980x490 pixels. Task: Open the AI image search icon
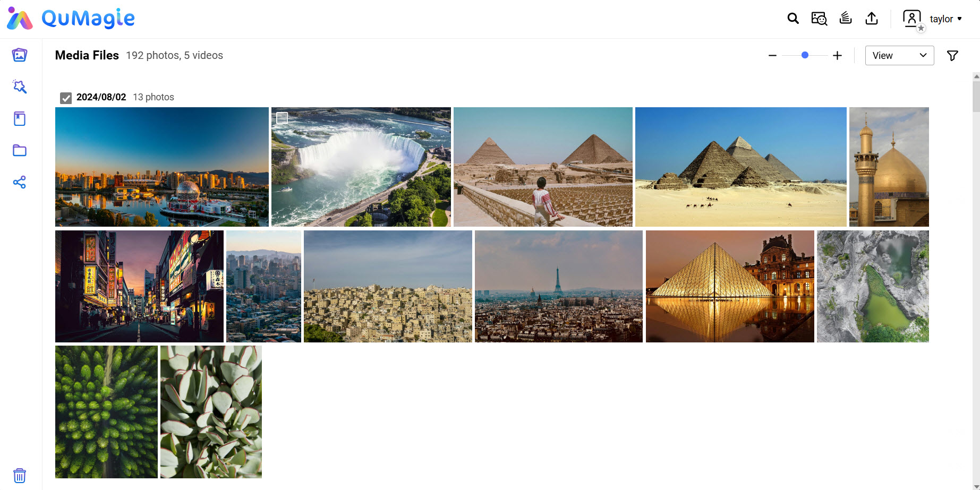pos(819,19)
